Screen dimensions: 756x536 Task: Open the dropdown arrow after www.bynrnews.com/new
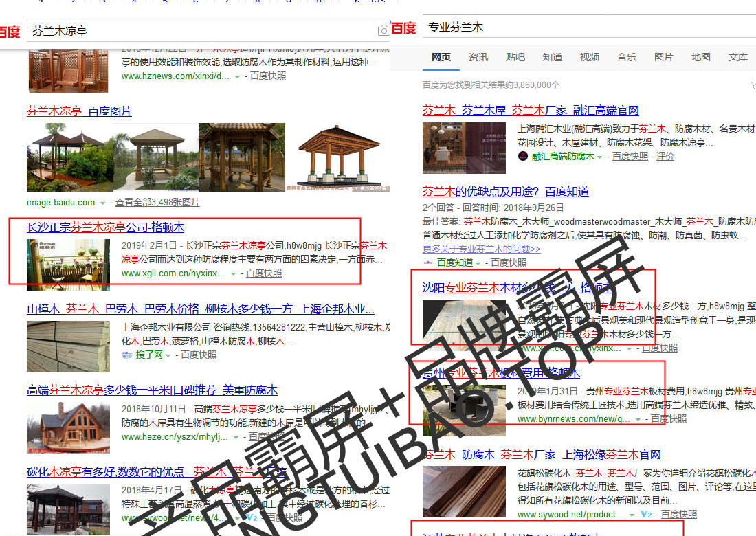[638, 419]
